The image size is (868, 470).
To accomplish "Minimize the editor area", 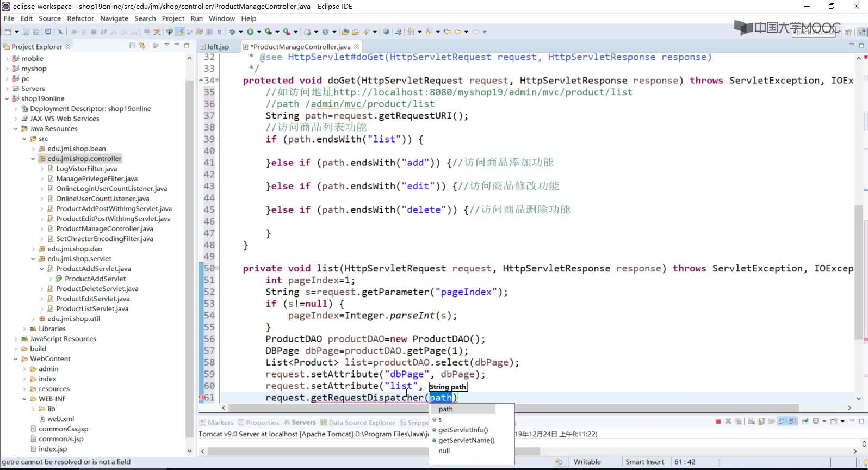I will pyautogui.click(x=852, y=45).
